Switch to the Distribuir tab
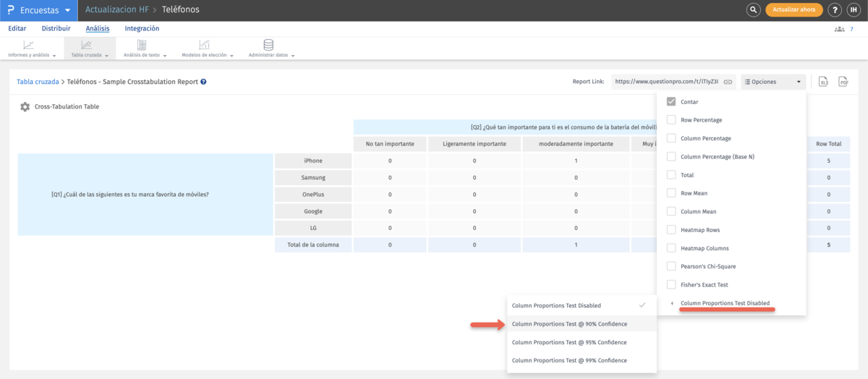 click(x=56, y=29)
